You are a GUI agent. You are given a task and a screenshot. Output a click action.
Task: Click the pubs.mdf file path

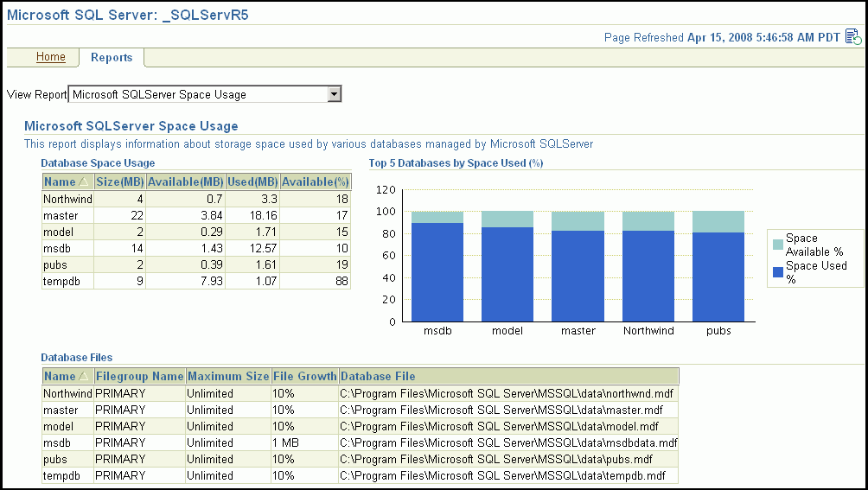pos(496,460)
